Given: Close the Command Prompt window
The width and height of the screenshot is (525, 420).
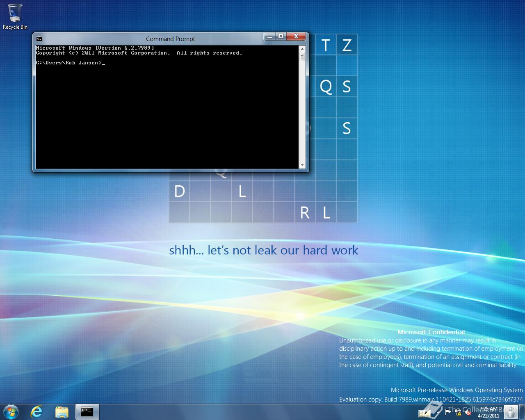Looking at the screenshot, I should click(297, 37).
